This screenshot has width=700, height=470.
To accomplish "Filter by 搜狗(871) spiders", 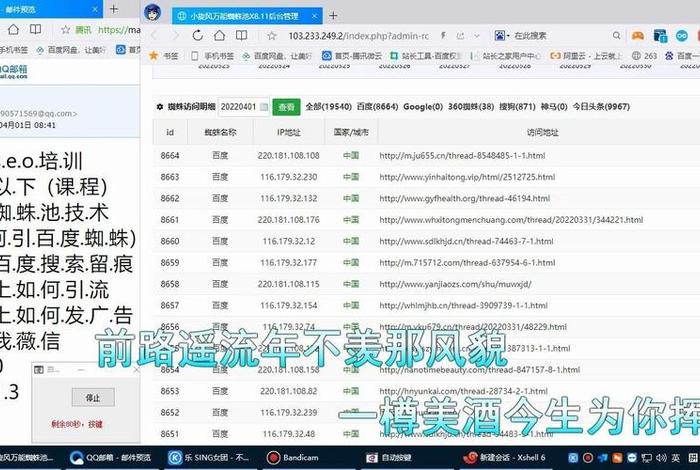I will tap(517, 107).
